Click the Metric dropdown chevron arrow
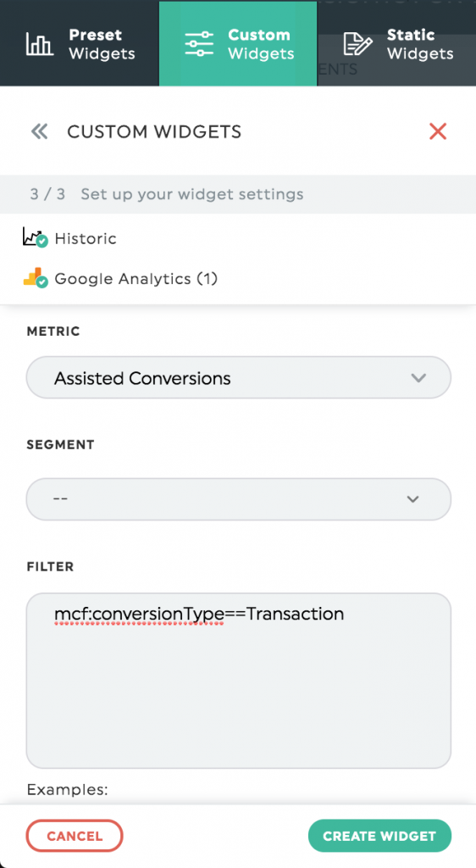This screenshot has width=476, height=868. click(x=418, y=378)
